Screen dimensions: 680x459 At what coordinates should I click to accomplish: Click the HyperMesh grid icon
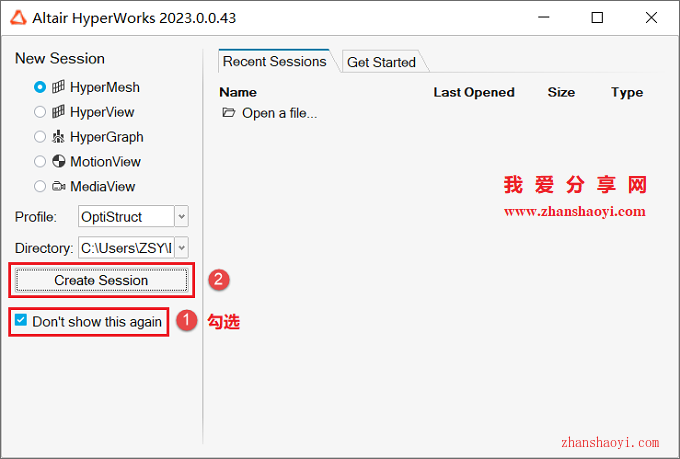click(58, 87)
